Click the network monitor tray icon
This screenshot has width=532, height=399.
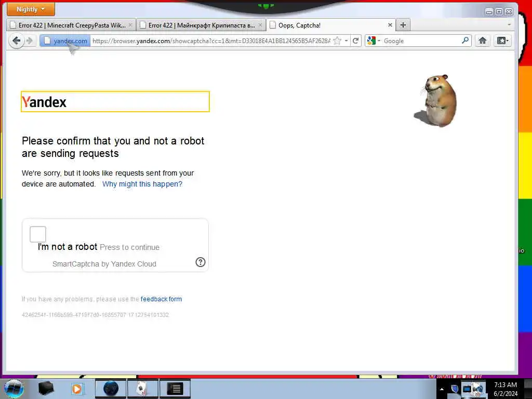click(467, 389)
